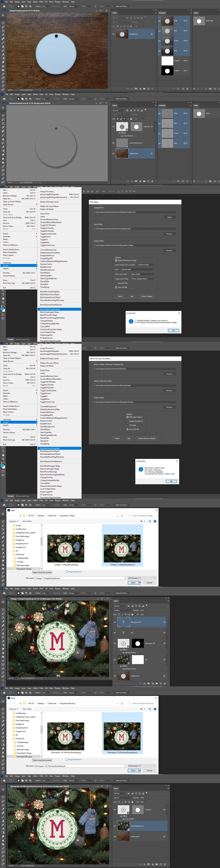Click the Create Mockup Collages button
The height and width of the screenshot is (868, 220).
[x=147, y=438]
